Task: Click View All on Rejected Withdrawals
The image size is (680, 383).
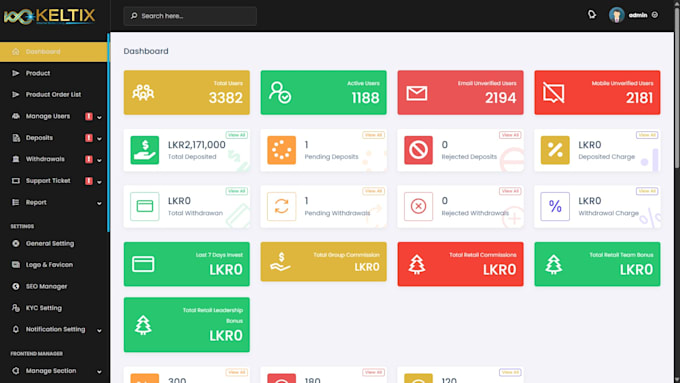Action: (510, 191)
